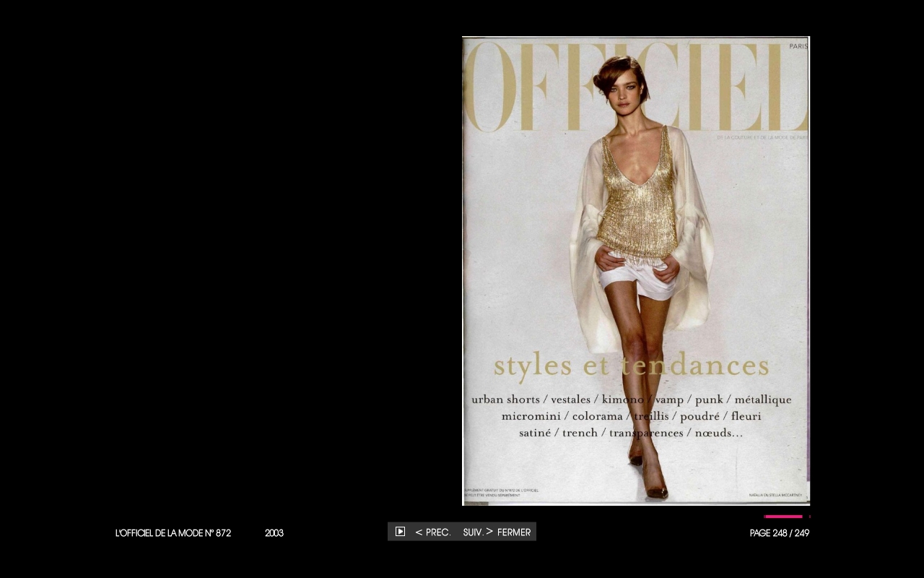Viewport: 924px width, 578px height.
Task: Click the OFFICIEL masthead on the cover
Action: point(635,87)
